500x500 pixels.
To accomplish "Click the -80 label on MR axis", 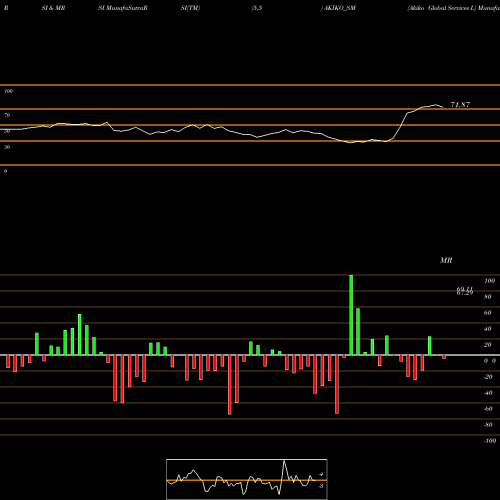I will (488, 425).
